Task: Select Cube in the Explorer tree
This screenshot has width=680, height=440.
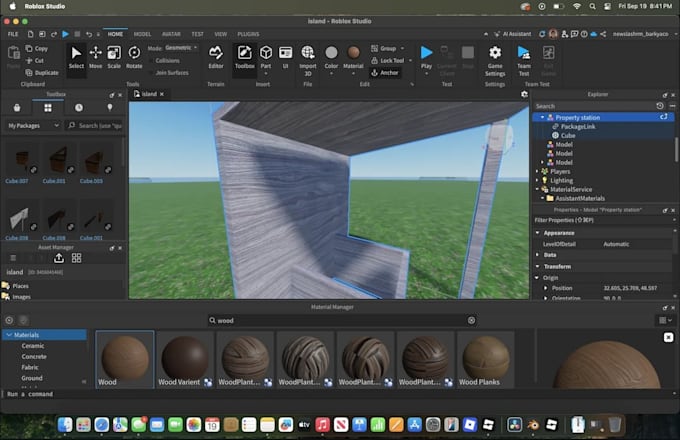Action: tap(568, 135)
